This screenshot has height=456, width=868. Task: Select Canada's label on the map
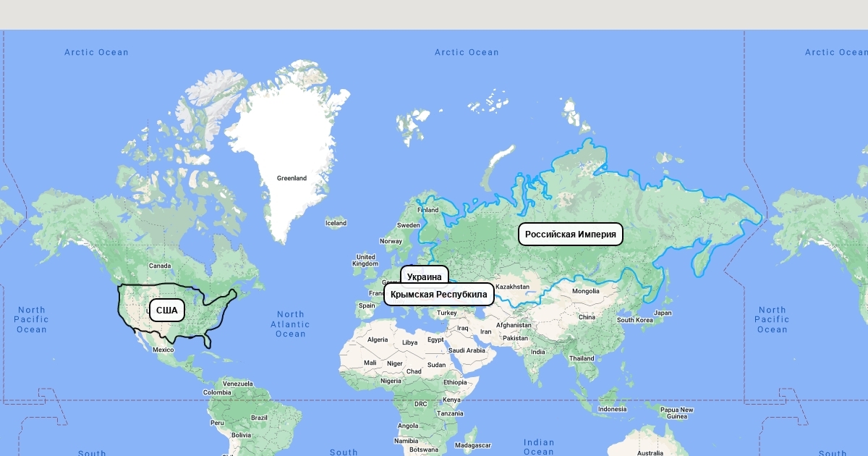[160, 266]
